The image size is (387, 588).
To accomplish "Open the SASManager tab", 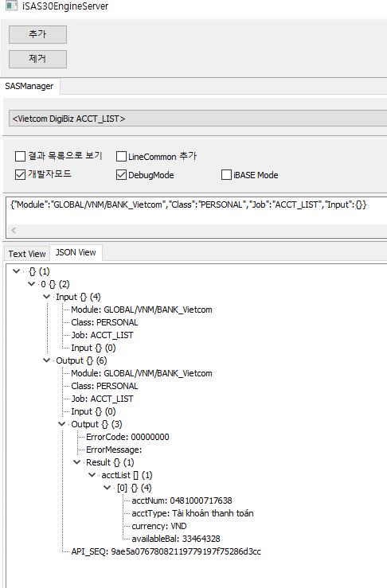I will pos(29,86).
